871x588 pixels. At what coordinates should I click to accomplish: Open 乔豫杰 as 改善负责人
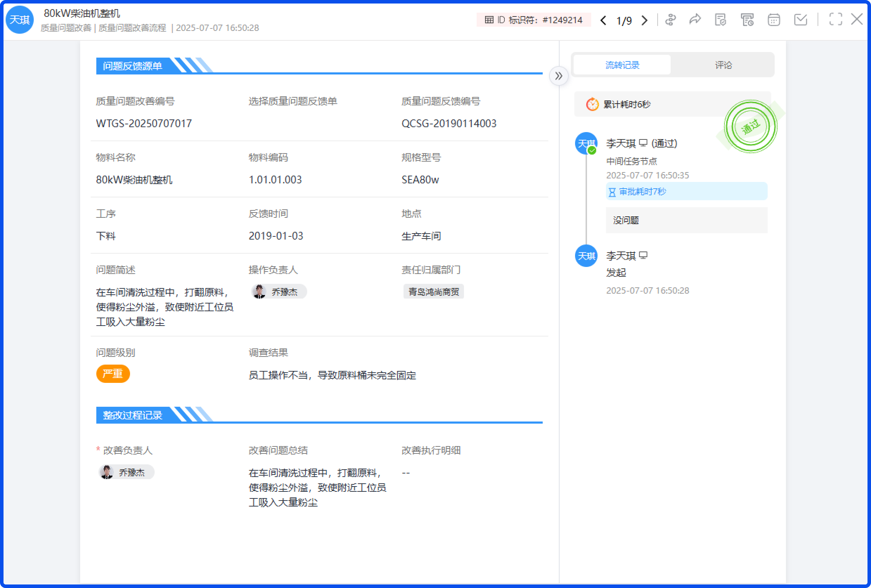point(126,472)
